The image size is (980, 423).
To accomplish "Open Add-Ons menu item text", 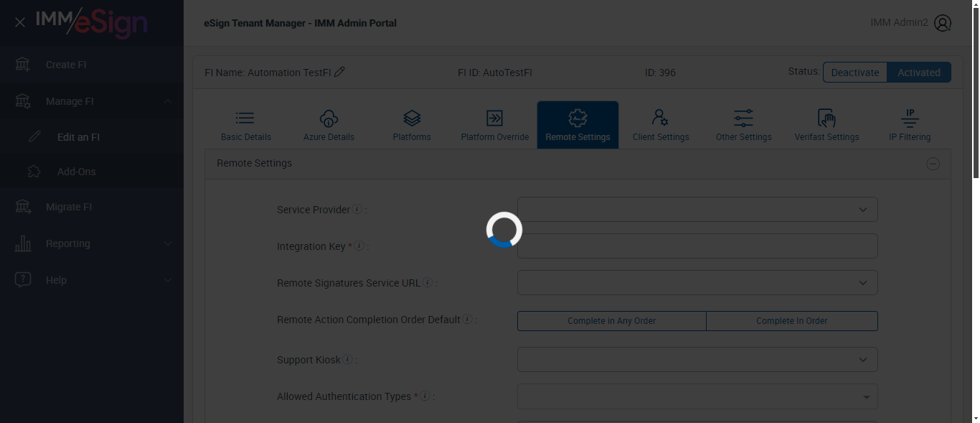I will (76, 172).
